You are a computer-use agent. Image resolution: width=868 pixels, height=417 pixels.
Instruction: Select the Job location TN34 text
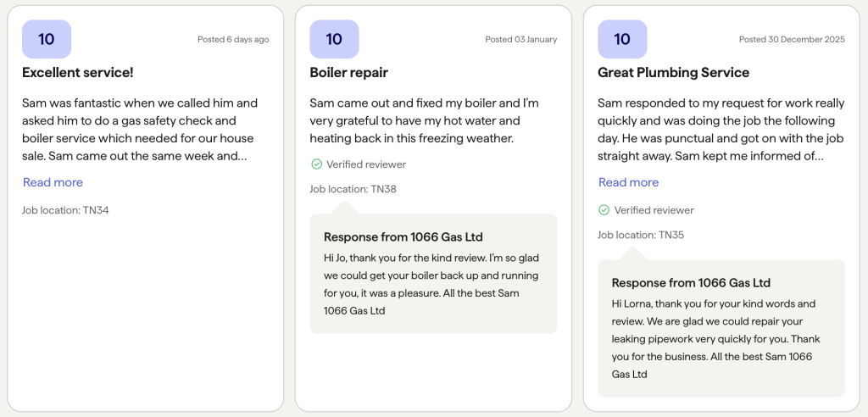pos(65,210)
